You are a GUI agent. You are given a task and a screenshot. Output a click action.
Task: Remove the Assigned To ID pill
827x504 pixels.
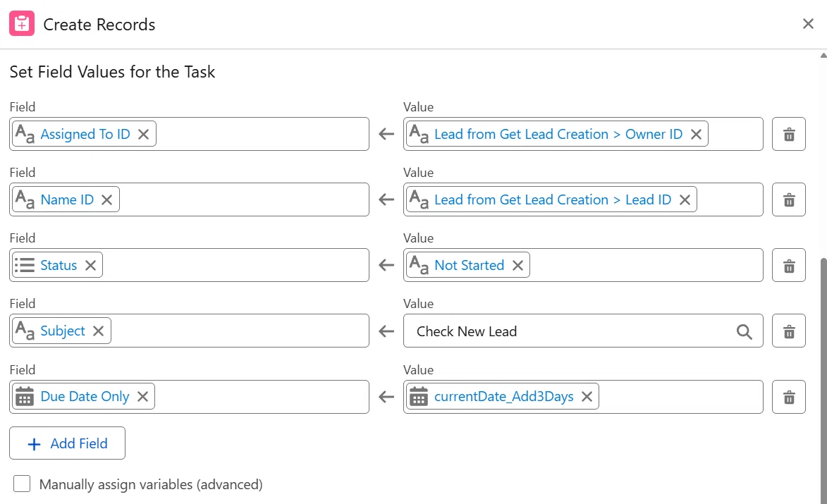(143, 135)
